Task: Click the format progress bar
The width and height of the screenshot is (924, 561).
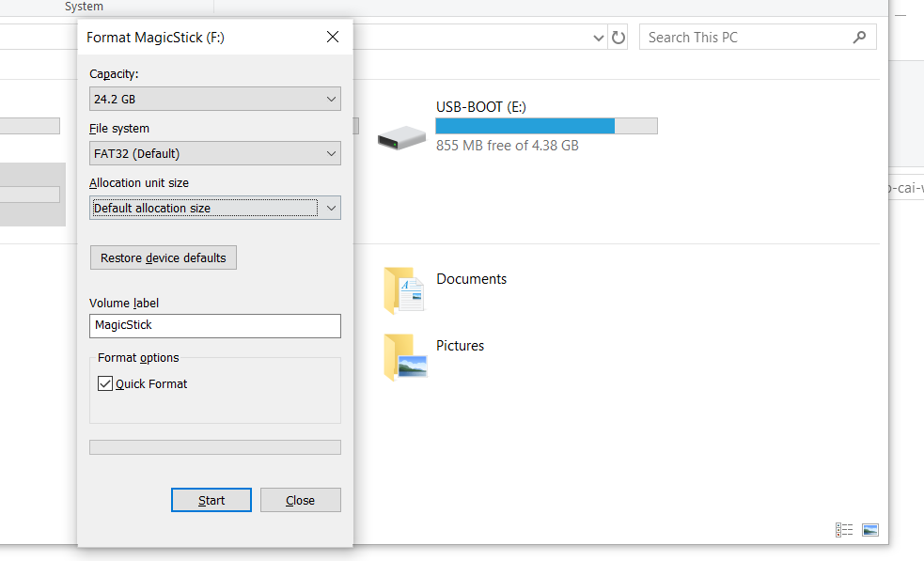Action: click(214, 446)
